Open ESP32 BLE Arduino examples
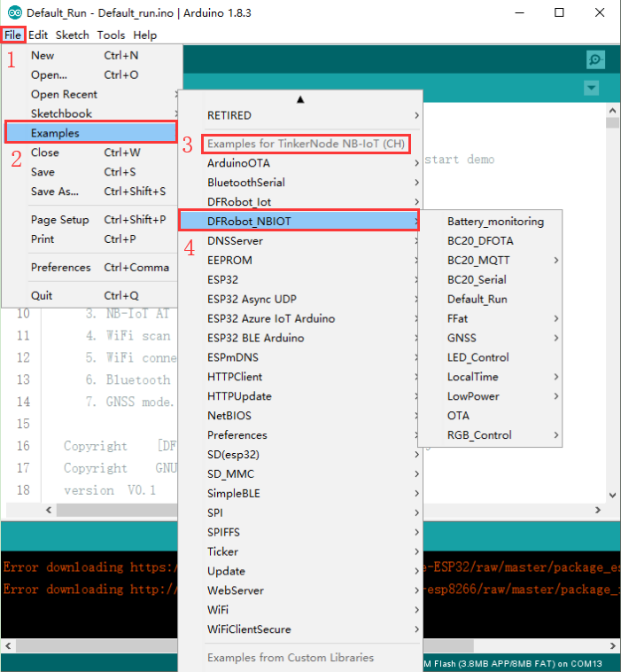The width and height of the screenshot is (621, 672). [x=300, y=338]
